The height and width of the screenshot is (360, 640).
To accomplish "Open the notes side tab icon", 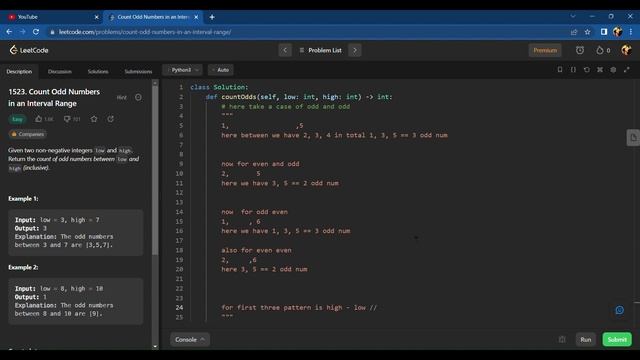I will pos(633,138).
